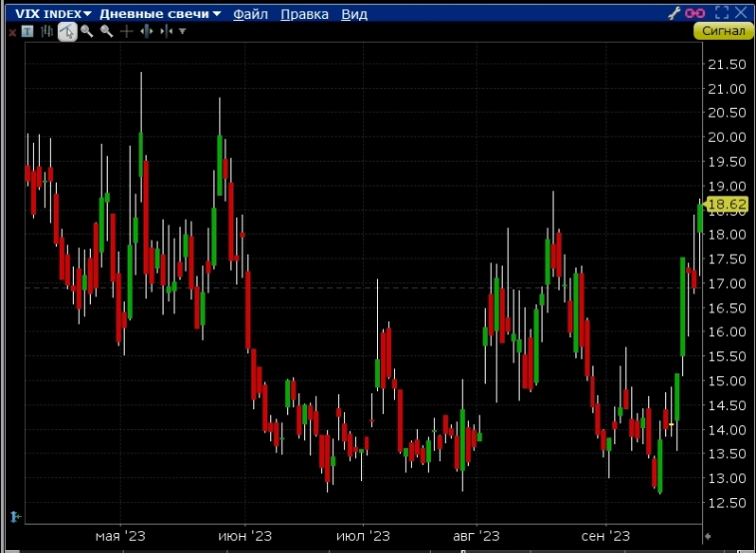
Task: Click the bar chart type icon
Action: 47,31
